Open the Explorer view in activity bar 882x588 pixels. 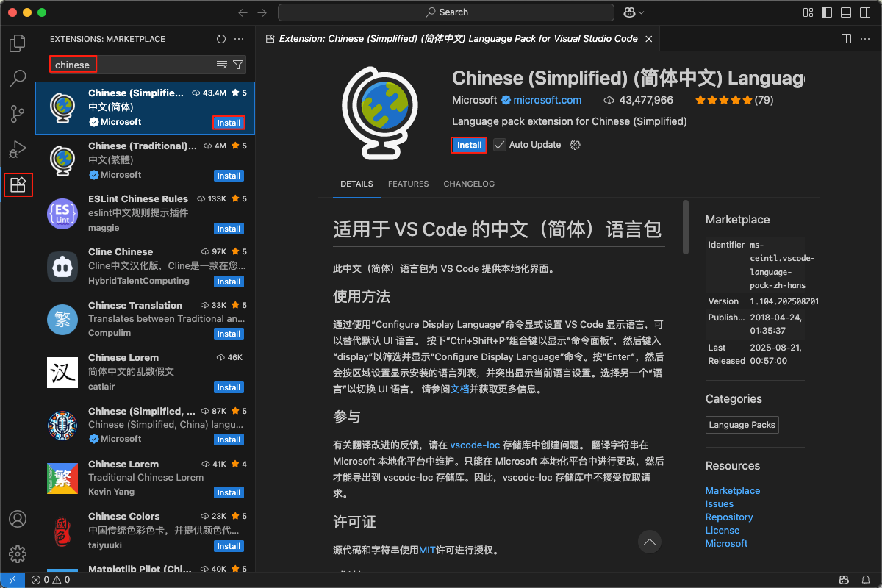tap(18, 43)
